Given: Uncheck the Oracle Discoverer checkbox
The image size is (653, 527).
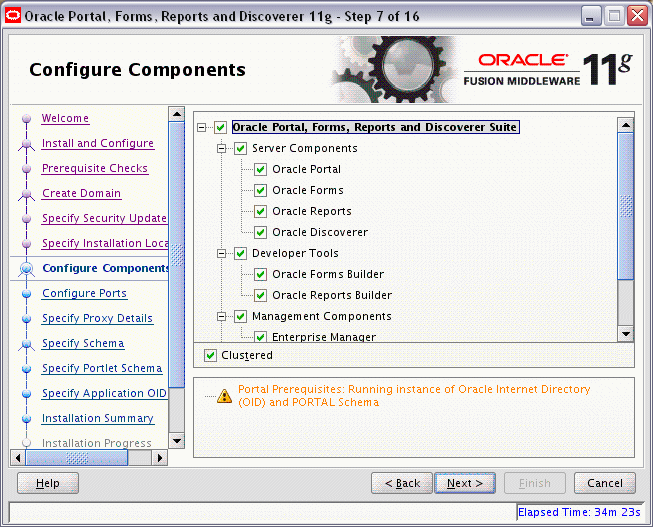Looking at the screenshot, I should tap(261, 232).
